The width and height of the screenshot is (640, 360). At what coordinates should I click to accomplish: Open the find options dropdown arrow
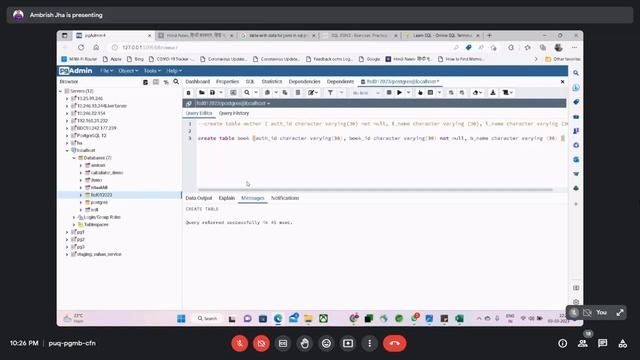pos(256,93)
